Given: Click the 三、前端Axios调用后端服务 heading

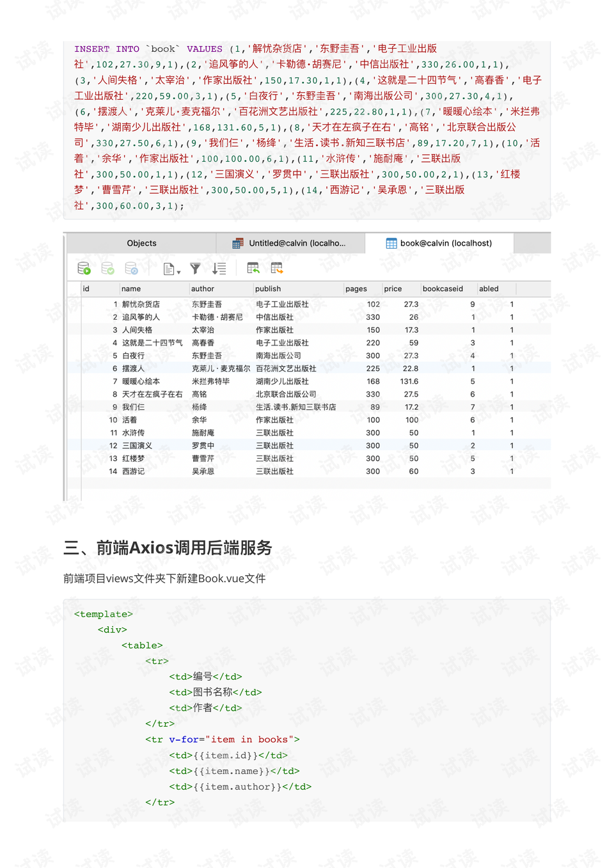Looking at the screenshot, I should [168, 548].
